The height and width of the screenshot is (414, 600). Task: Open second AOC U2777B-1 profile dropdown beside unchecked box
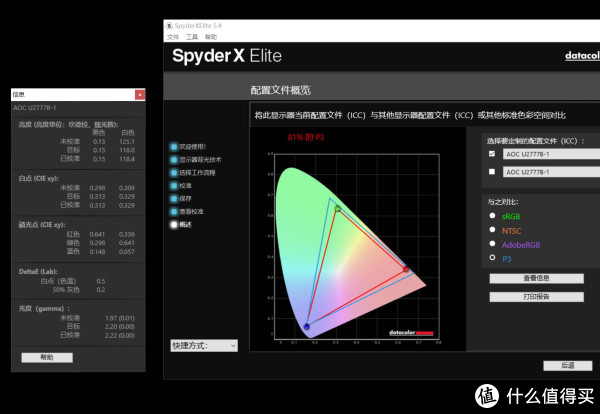551,172
